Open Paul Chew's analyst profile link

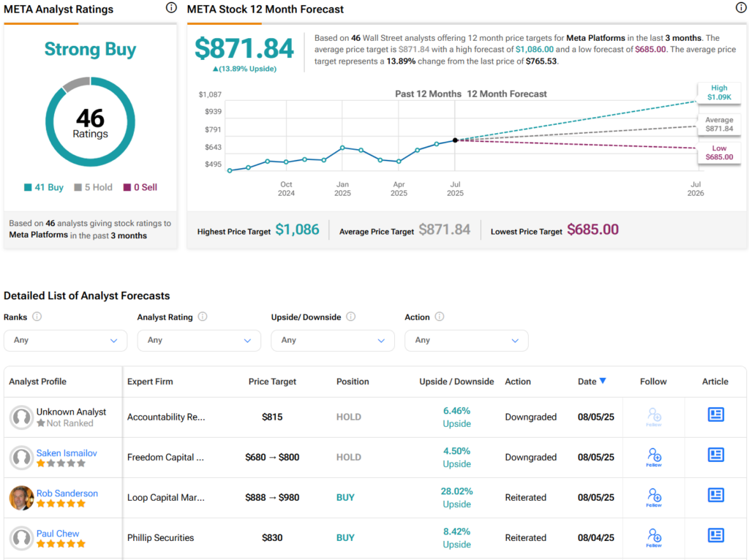(58, 533)
